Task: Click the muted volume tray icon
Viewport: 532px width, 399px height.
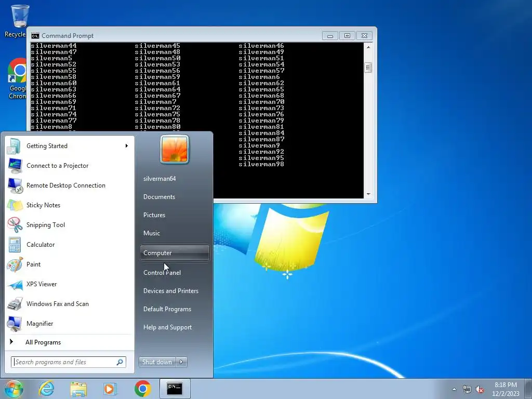Action: [x=480, y=390]
